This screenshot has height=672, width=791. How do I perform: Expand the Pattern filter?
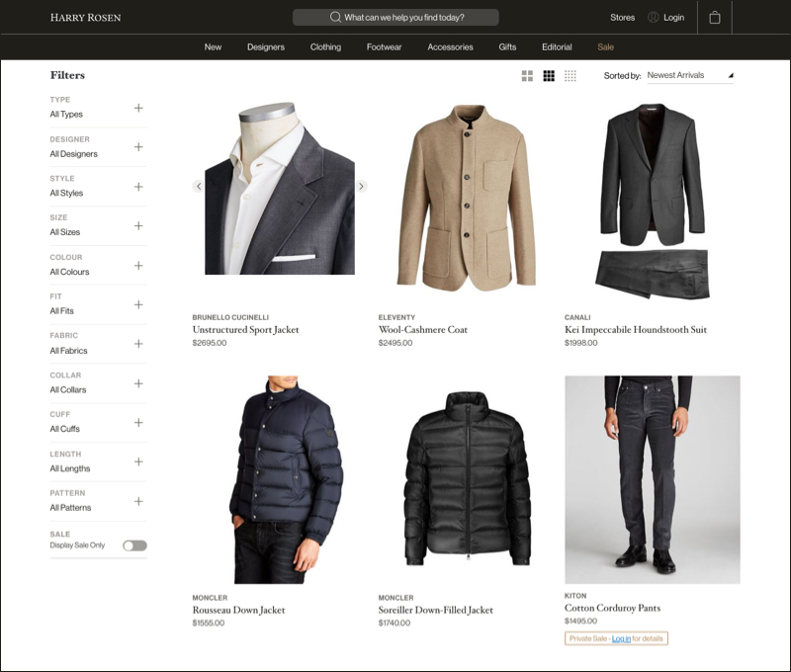(138, 501)
